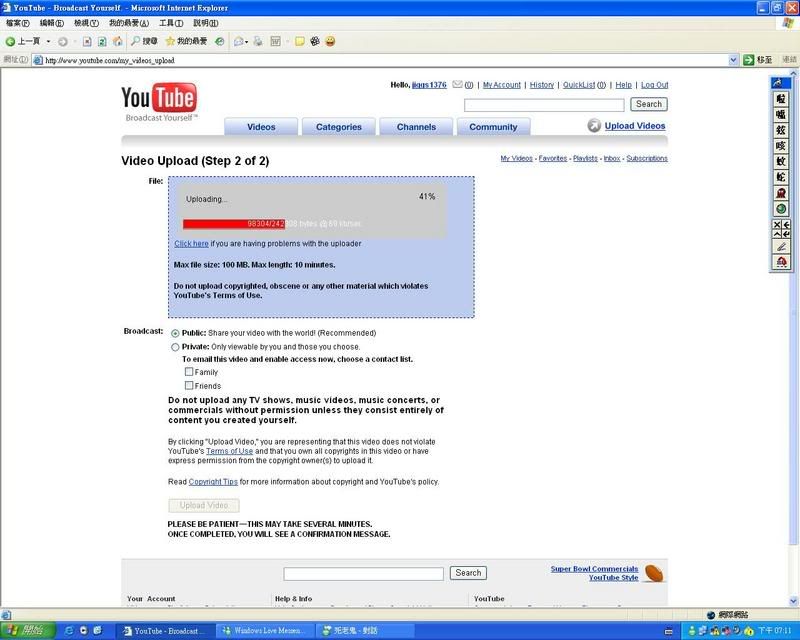
Task: Open the 我的最愛(A) Favorites menu
Action: pos(129,23)
